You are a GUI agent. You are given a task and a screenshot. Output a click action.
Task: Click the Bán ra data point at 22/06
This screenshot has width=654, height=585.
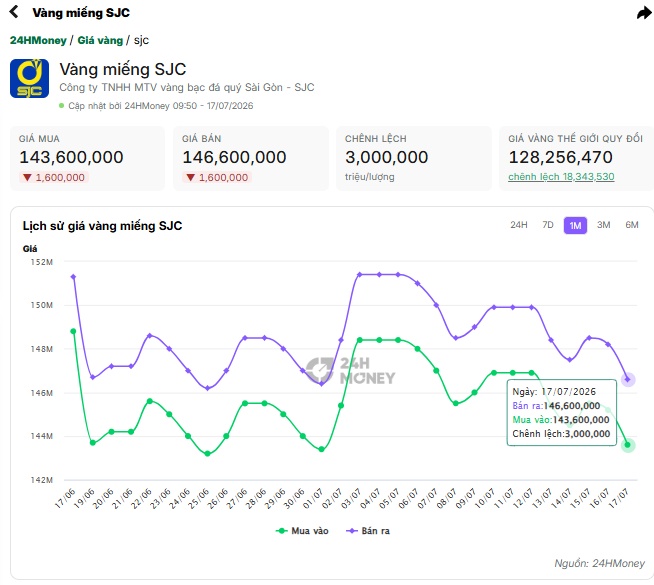click(150, 336)
